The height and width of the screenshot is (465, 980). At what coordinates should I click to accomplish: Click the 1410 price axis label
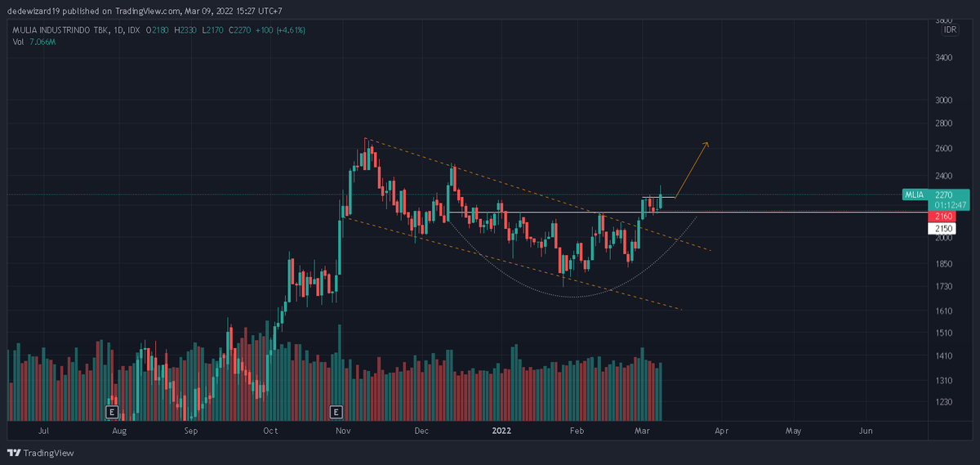point(943,356)
